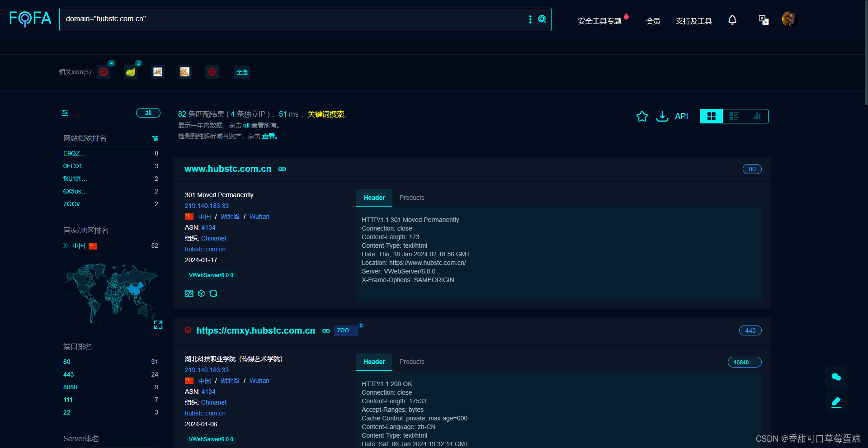Open the feedback edit floating icon
This screenshot has width=868, height=448.
click(836, 401)
